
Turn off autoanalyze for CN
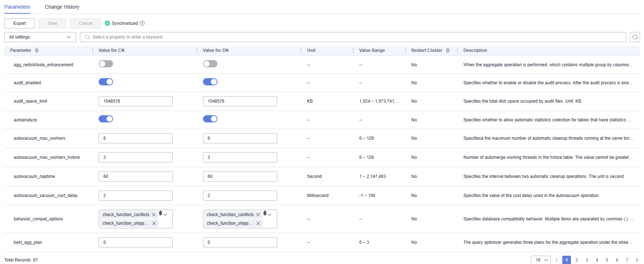[106, 119]
